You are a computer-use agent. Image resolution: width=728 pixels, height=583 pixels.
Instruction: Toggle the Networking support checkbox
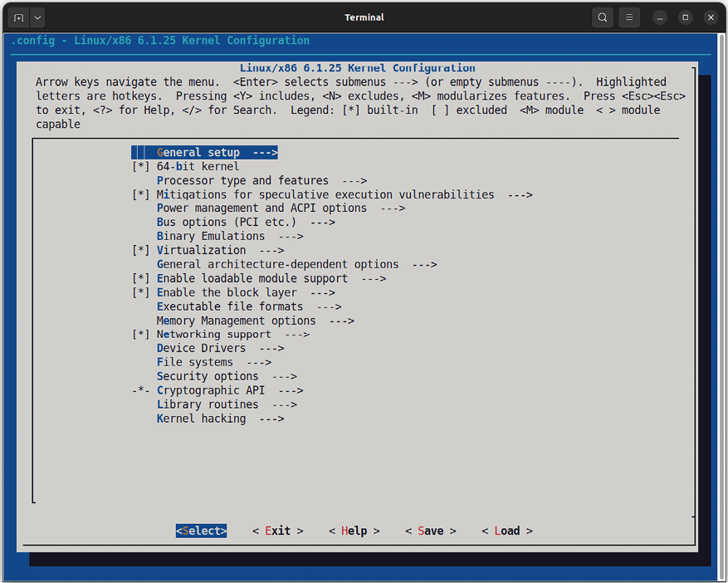click(140, 334)
